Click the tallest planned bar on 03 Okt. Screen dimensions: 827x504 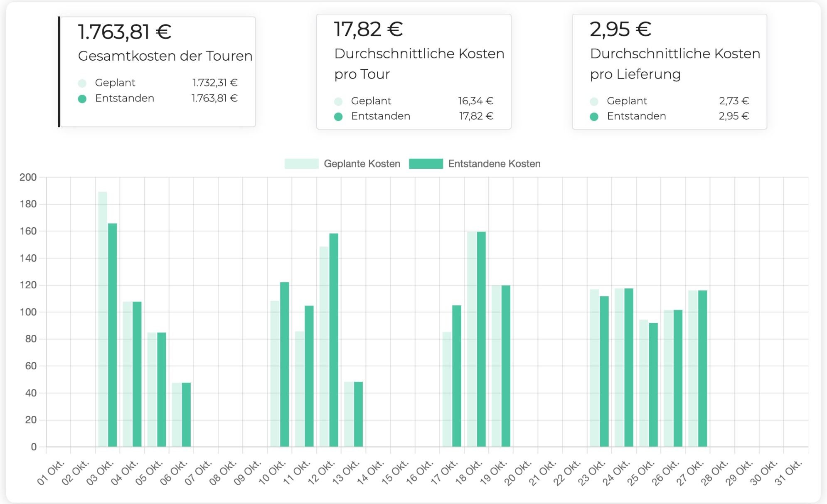103,316
